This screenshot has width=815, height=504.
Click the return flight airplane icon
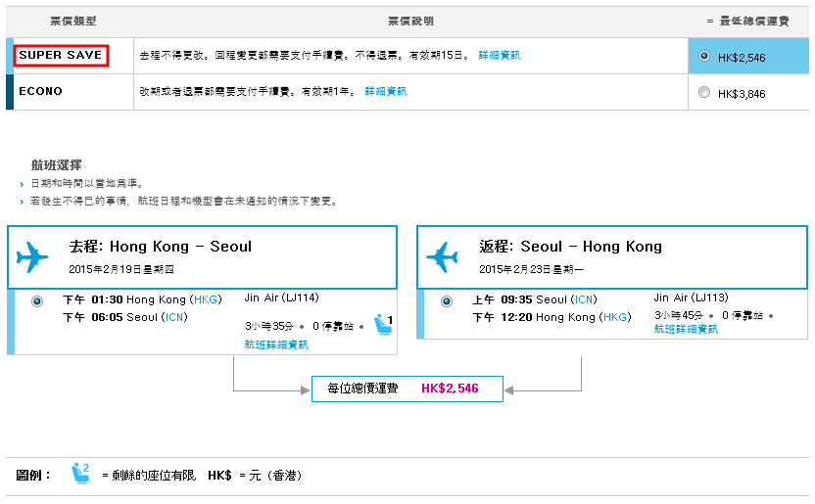click(x=442, y=256)
